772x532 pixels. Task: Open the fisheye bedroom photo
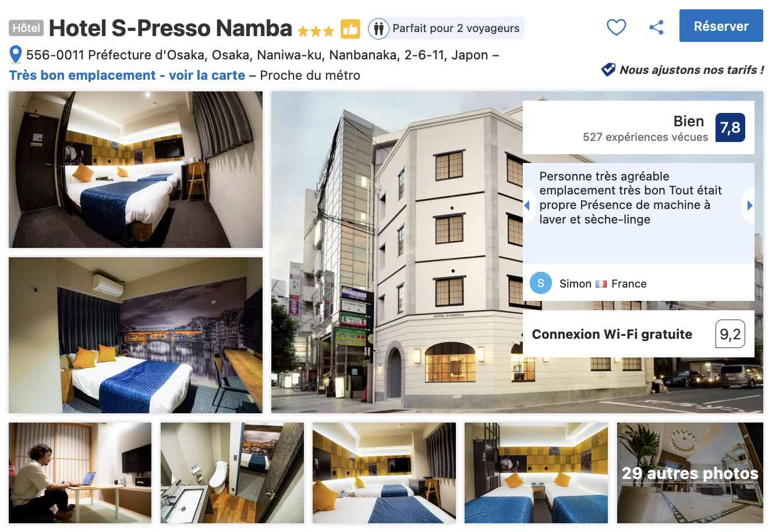(x=136, y=169)
